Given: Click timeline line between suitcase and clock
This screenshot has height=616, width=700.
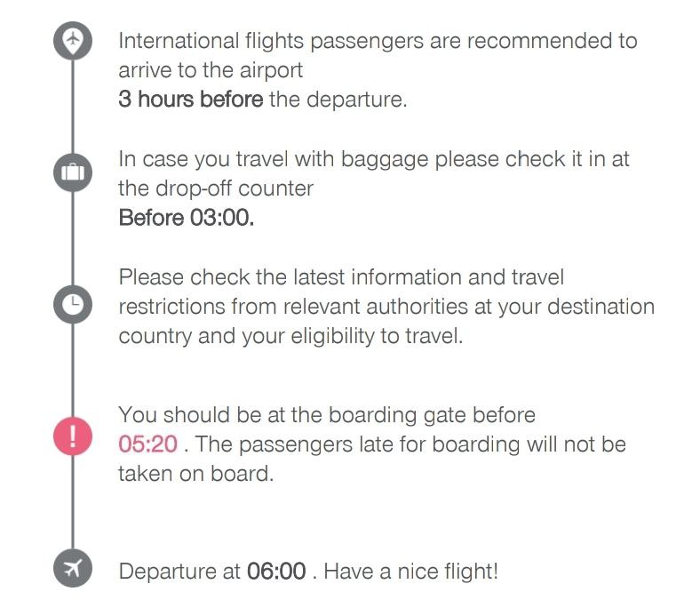Looking at the screenshot, I should (x=73, y=238).
